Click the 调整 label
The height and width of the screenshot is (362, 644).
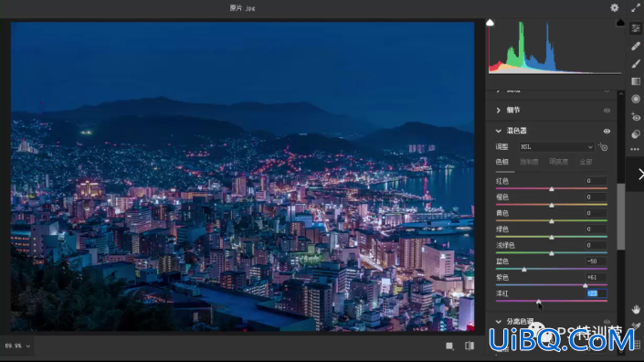501,146
